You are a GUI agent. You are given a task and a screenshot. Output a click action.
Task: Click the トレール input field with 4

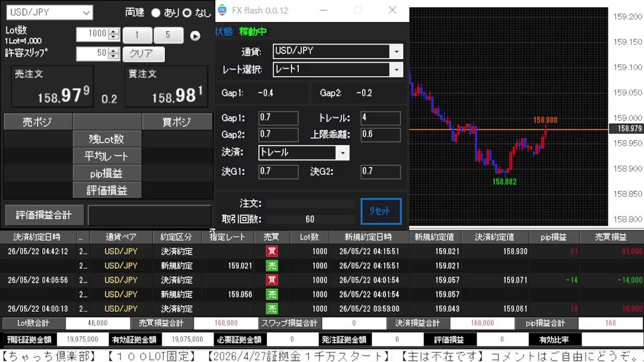coord(380,118)
